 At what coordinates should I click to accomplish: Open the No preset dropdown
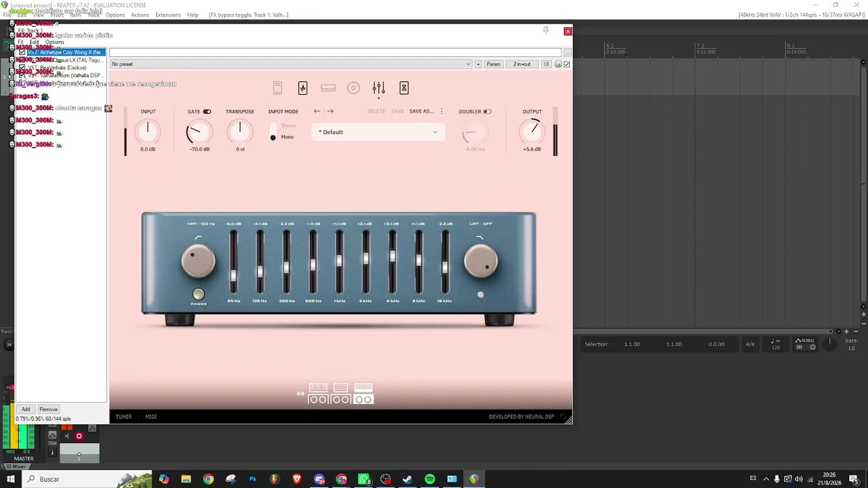[x=291, y=64]
